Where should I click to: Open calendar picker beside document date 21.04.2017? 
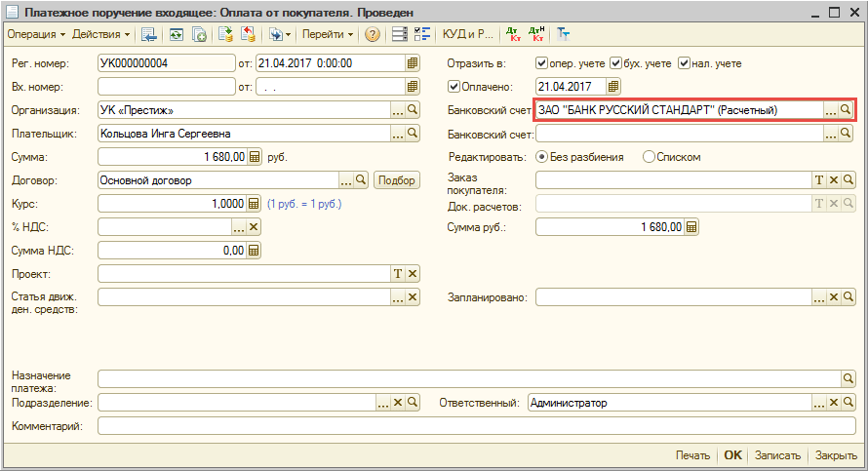(x=412, y=63)
